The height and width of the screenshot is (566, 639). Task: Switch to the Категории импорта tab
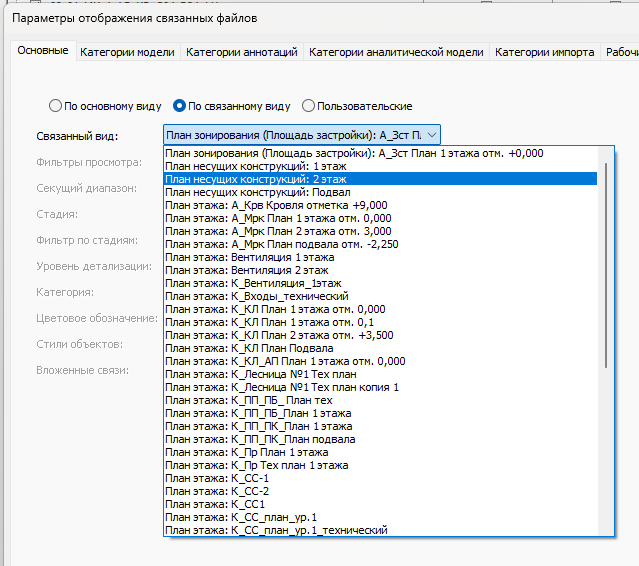(544, 52)
